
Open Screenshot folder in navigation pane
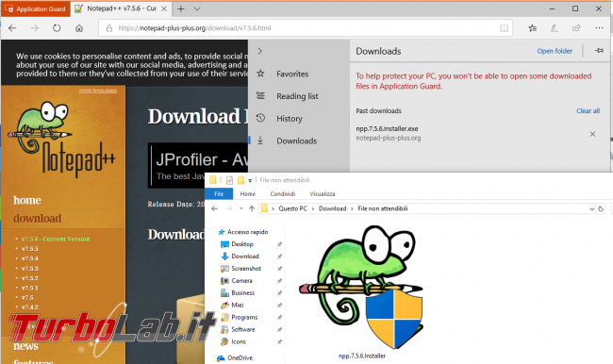(x=240, y=268)
